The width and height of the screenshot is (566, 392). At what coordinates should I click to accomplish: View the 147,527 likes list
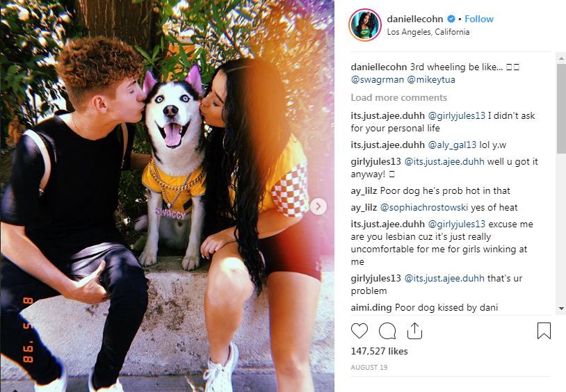379,351
